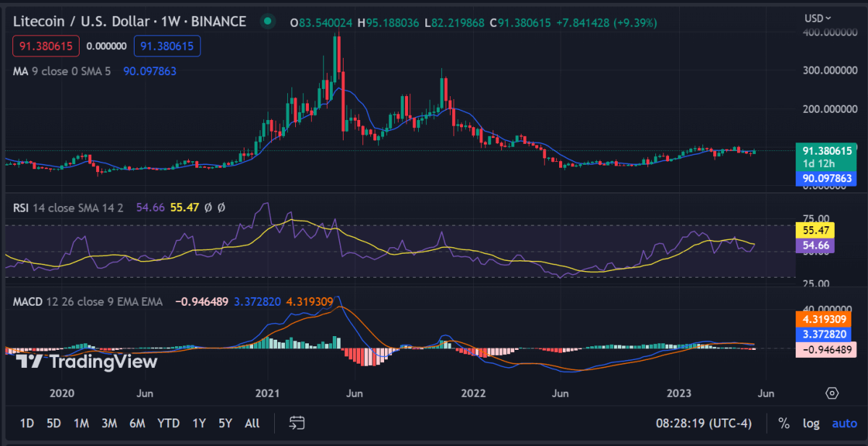The image size is (868, 446).
Task: Click the 0.000000 spread value
Action: [106, 46]
